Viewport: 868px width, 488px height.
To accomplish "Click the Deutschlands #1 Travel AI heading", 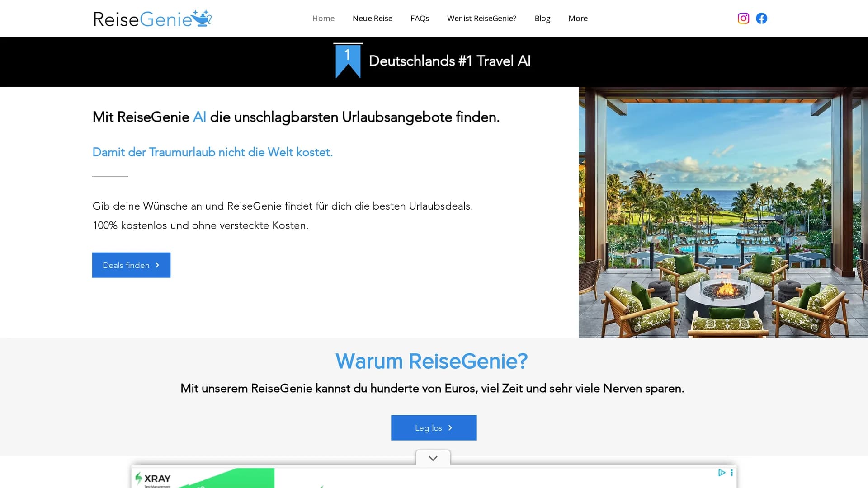I will (x=449, y=61).
